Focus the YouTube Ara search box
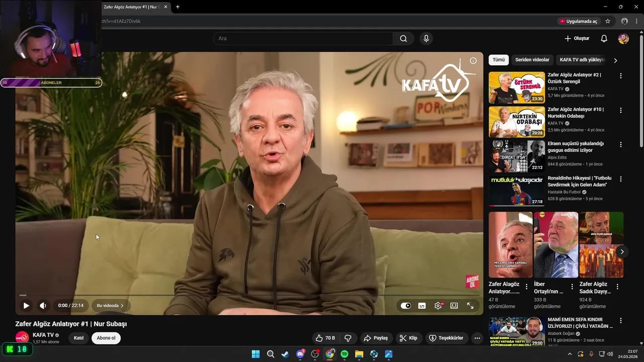The image size is (644, 362). click(x=303, y=38)
